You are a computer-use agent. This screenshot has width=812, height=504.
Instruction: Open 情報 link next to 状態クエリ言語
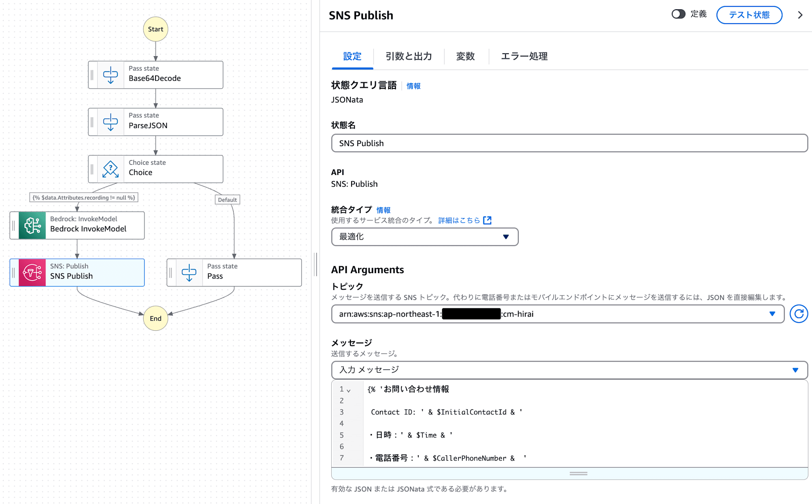413,86
